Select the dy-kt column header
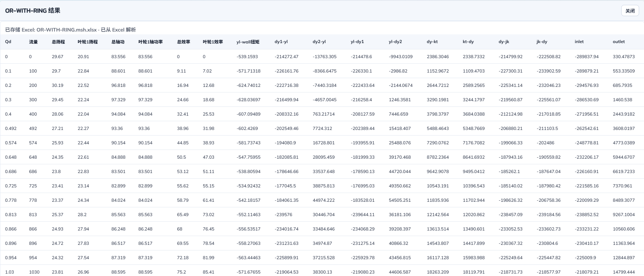This screenshot has width=644, height=276. (x=432, y=42)
